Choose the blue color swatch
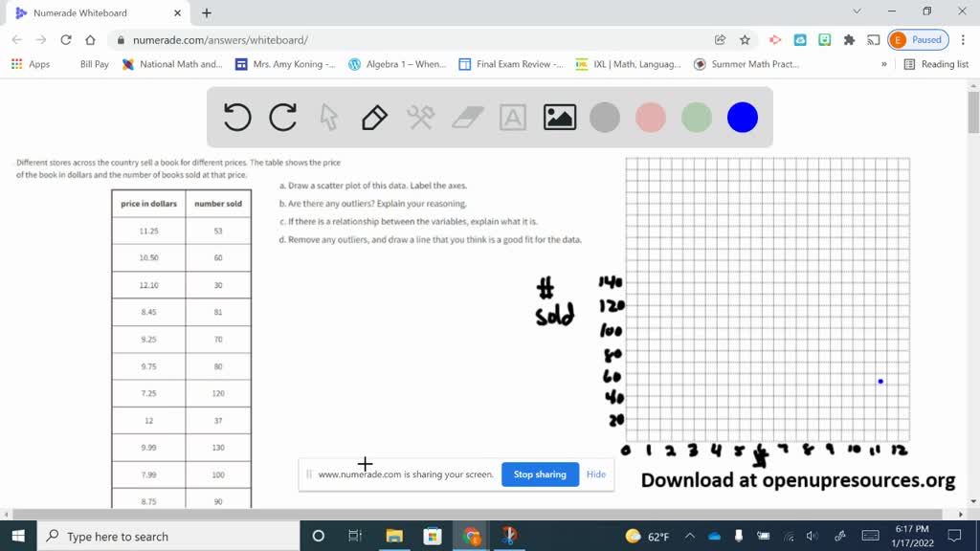 tap(743, 118)
